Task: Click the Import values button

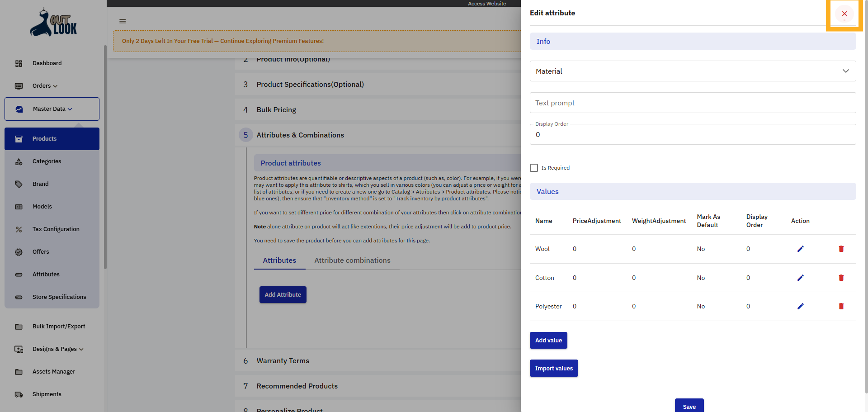Action: [x=553, y=368]
